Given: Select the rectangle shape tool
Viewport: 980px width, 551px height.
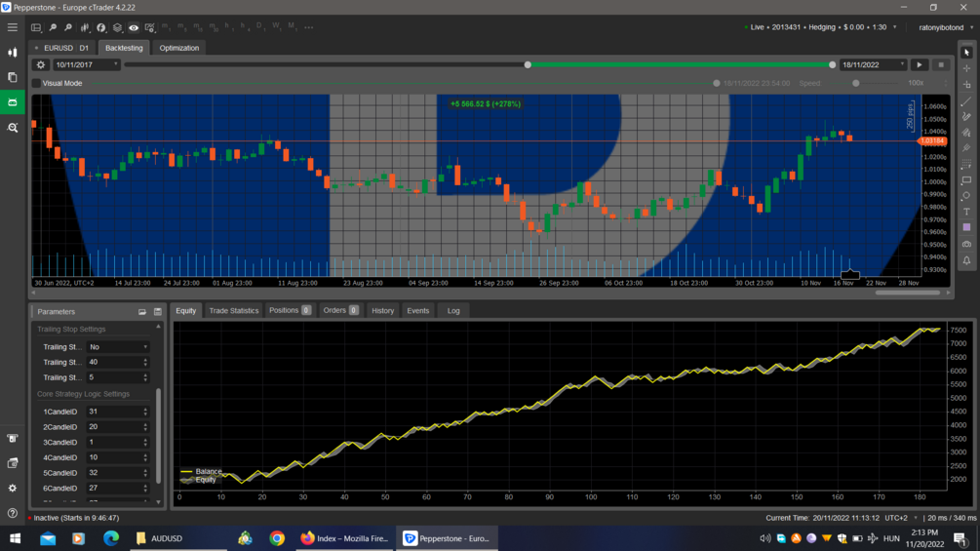Looking at the screenshot, I should [x=966, y=179].
